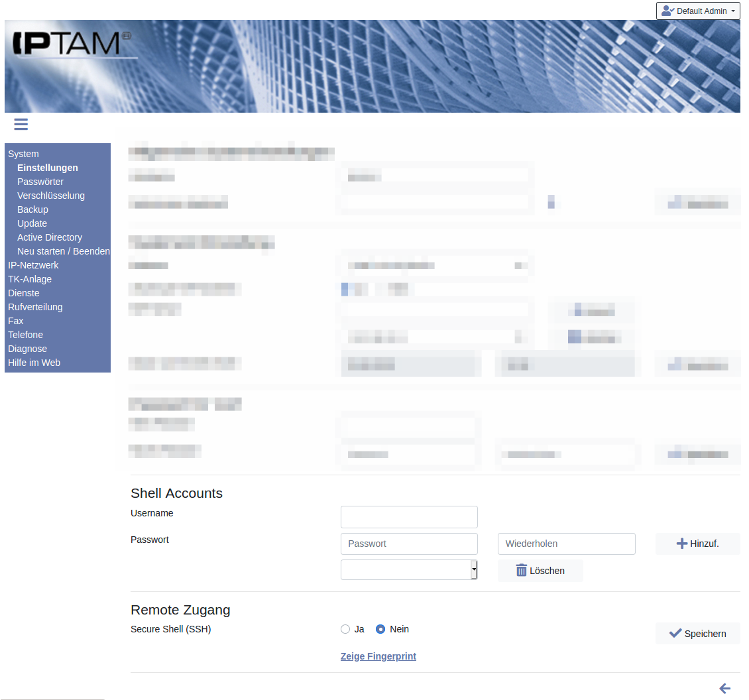Click the Default Admin user icon
The height and width of the screenshot is (700, 749).
point(667,11)
